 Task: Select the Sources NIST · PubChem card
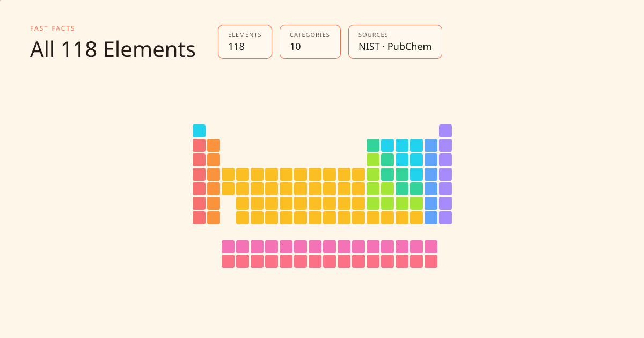coord(395,42)
